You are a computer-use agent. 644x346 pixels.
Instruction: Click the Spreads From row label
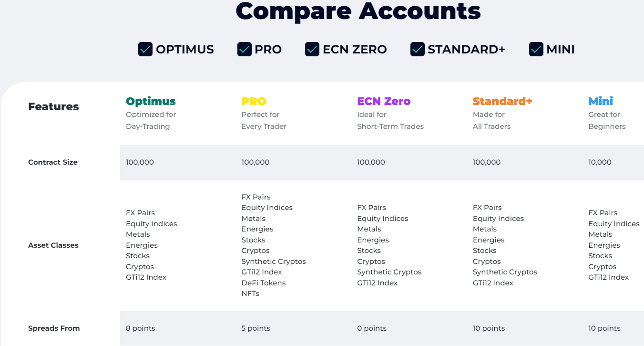54,328
